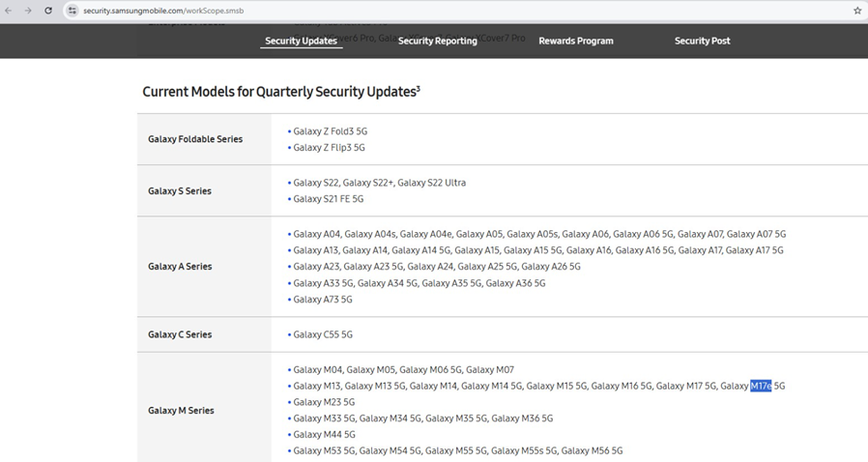
Task: Click the Galaxy C55 5G entry
Action: click(x=323, y=334)
